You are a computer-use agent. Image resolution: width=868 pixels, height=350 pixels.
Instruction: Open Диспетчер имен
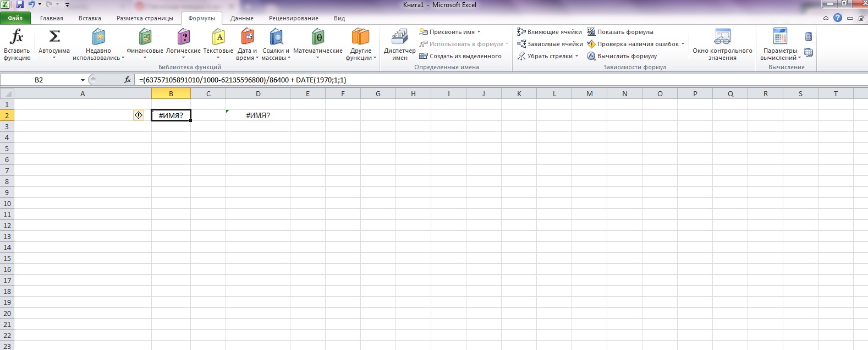399,37
